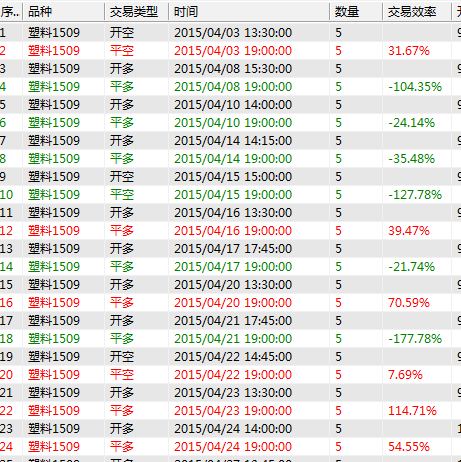461x462 pixels.
Task: Select row number 20
Action: 6,375
